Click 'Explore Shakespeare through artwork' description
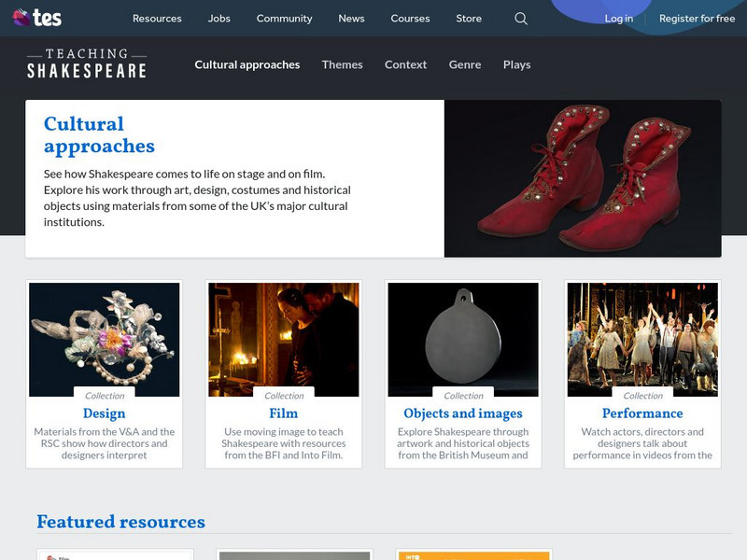 pyautogui.click(x=463, y=443)
